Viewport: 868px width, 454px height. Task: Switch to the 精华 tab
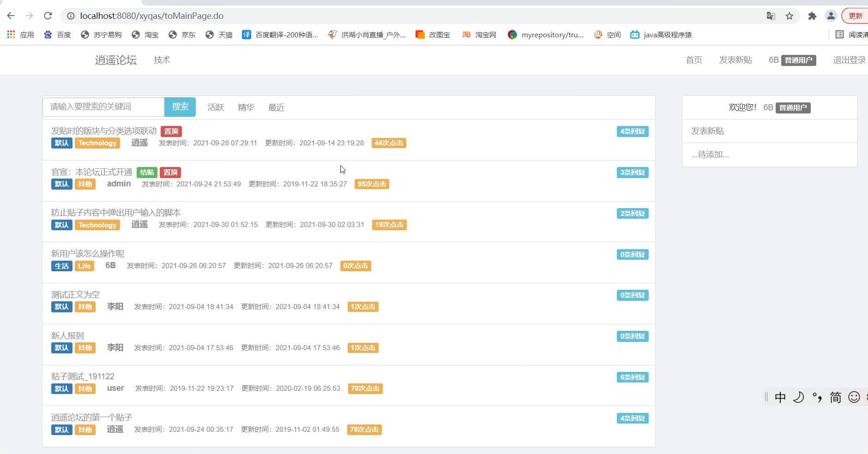click(246, 108)
